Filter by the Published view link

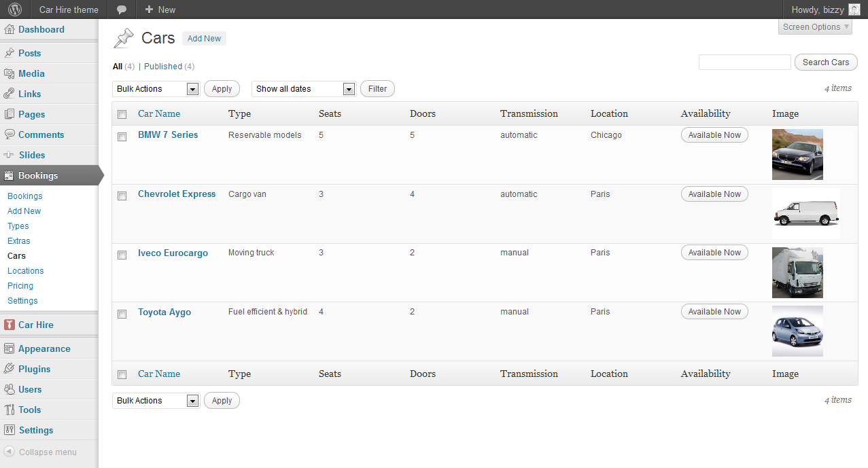pyautogui.click(x=163, y=67)
